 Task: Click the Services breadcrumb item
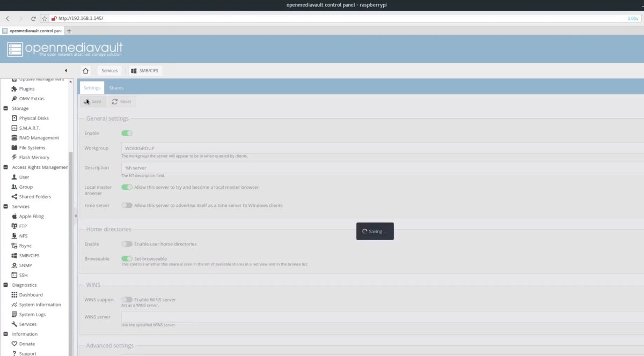[x=109, y=71]
